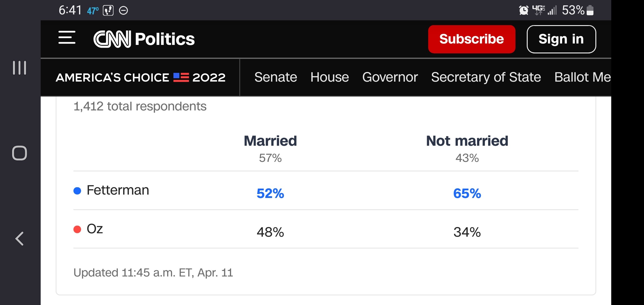
Task: Click the America's Choice 2022 banner
Action: [x=140, y=77]
